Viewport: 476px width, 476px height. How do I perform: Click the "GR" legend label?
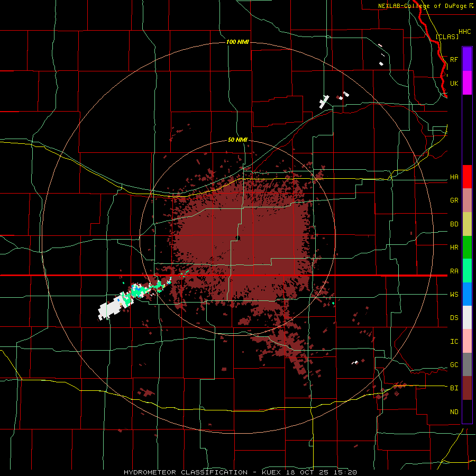tap(454, 200)
